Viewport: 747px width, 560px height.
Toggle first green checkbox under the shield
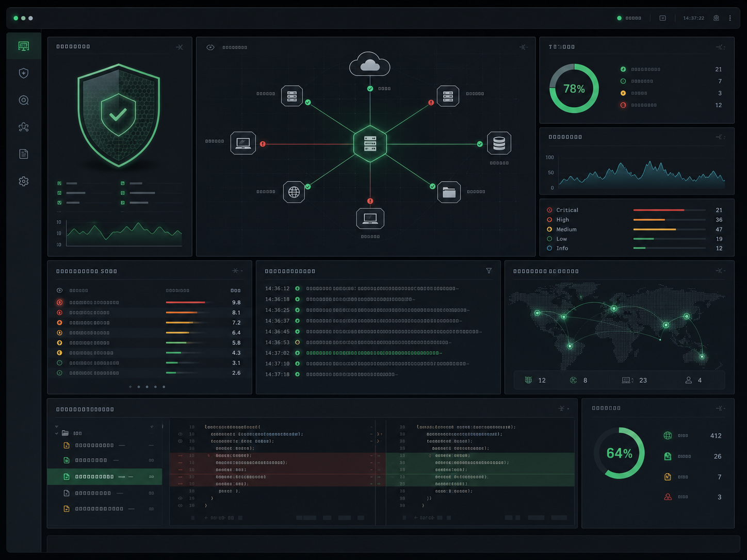coord(59,183)
